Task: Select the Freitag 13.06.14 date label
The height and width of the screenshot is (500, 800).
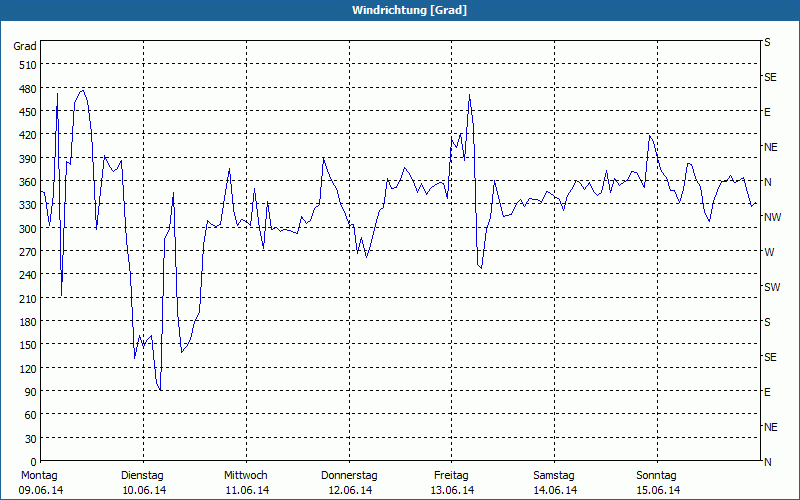Action: tap(452, 483)
